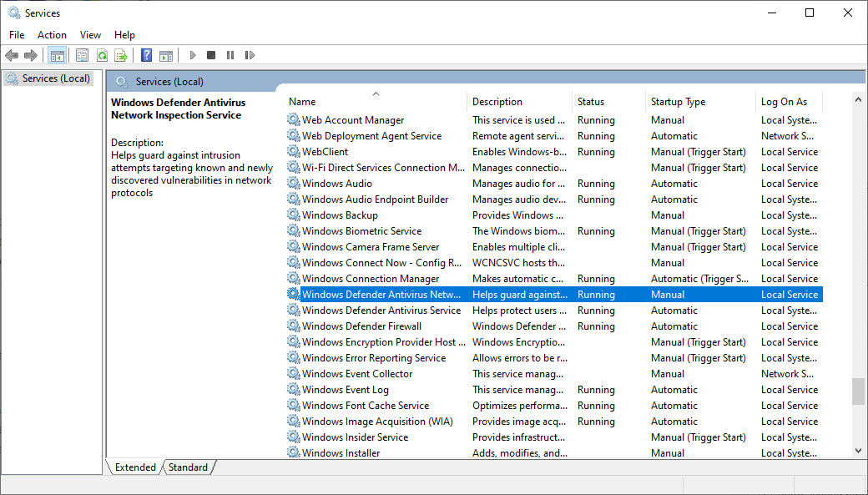Click gear icon of Windows Biometric Service
The width and height of the screenshot is (868, 495).
[294, 231]
